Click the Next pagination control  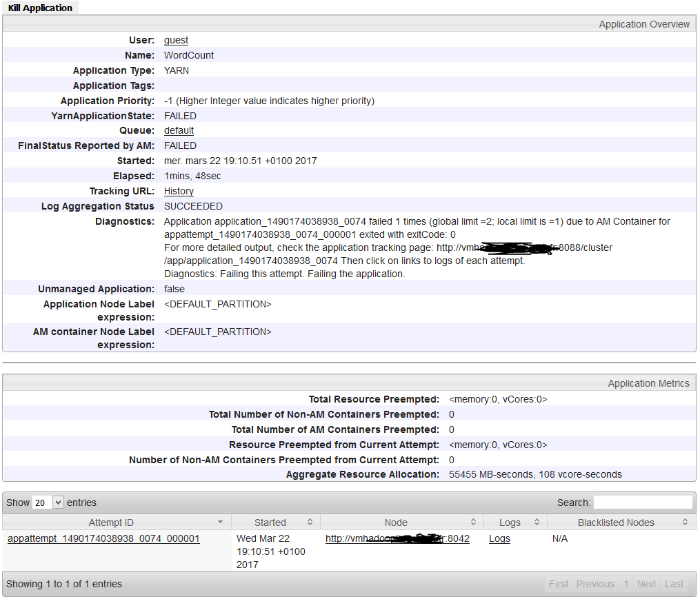(x=646, y=584)
